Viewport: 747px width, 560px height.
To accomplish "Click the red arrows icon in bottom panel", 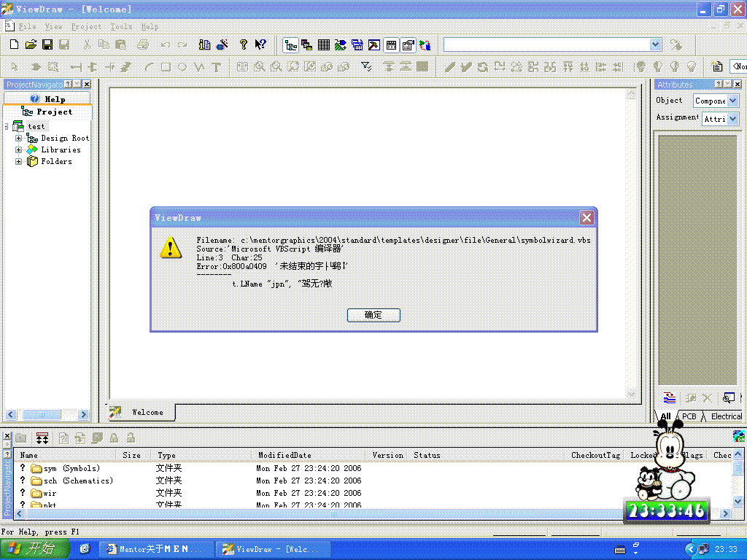I will 42,438.
